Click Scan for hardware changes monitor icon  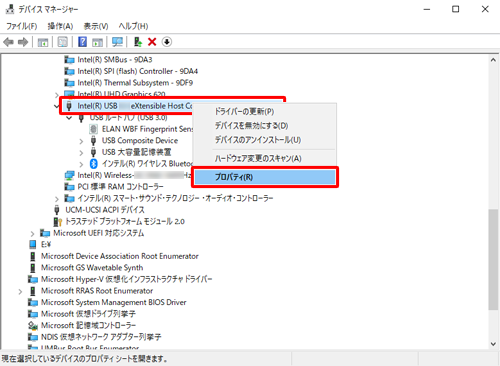pos(117,42)
